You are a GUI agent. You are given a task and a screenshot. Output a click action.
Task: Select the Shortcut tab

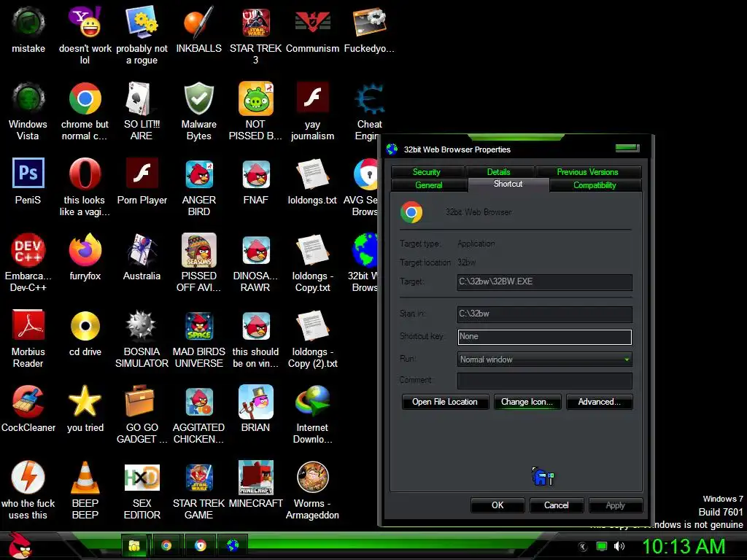point(508,184)
